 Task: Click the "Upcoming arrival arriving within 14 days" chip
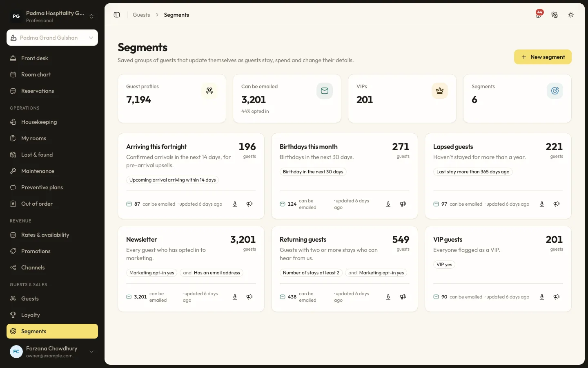pos(172,180)
